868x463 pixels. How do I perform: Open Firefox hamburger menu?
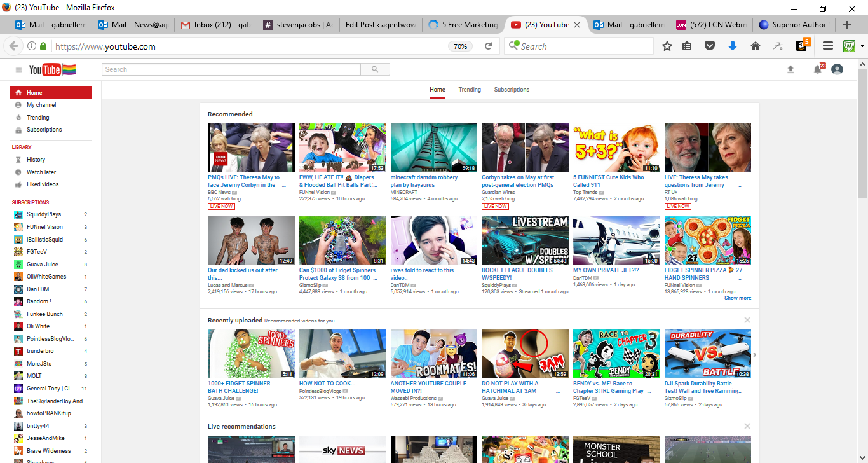828,46
